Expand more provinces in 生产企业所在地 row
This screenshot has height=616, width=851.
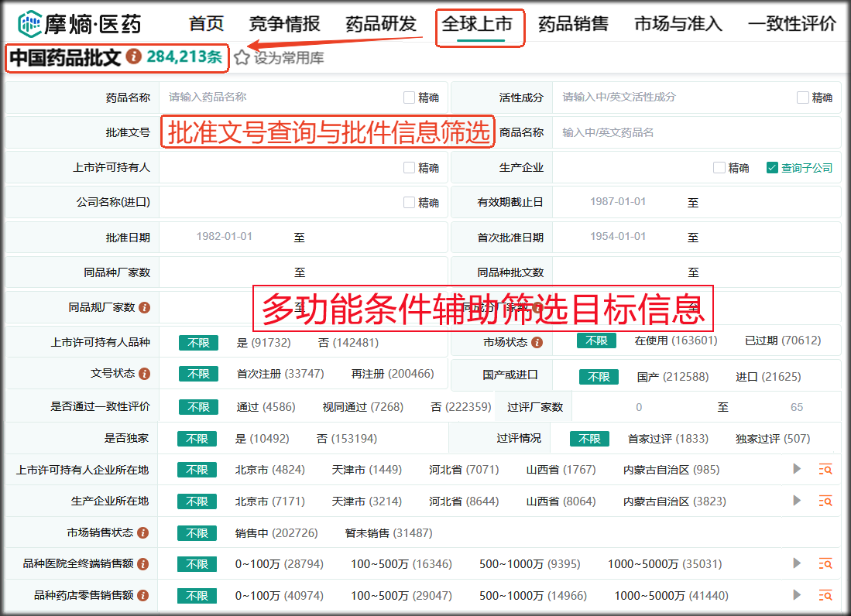click(797, 501)
